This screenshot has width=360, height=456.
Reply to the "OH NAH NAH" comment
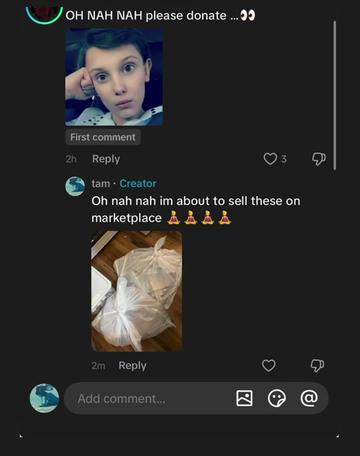(x=106, y=159)
